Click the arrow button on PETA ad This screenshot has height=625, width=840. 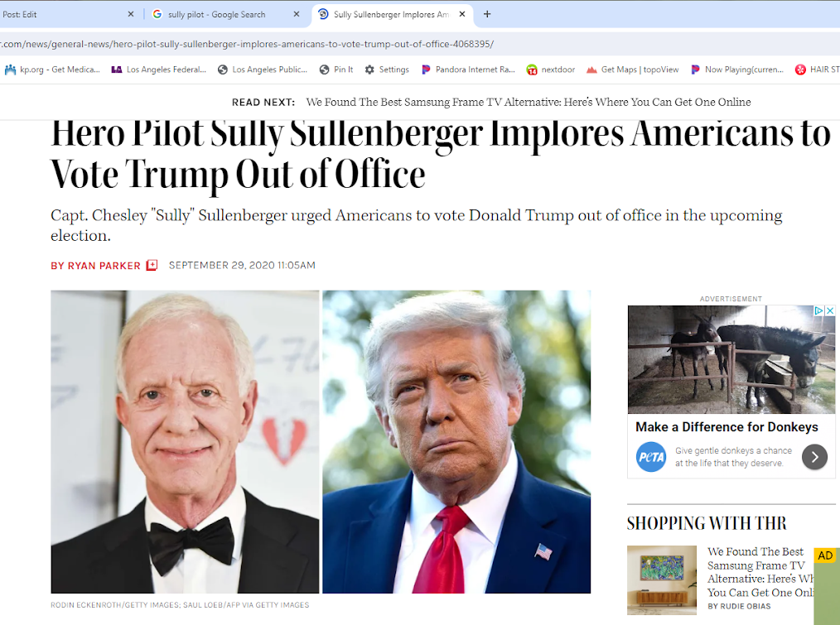pyautogui.click(x=814, y=457)
